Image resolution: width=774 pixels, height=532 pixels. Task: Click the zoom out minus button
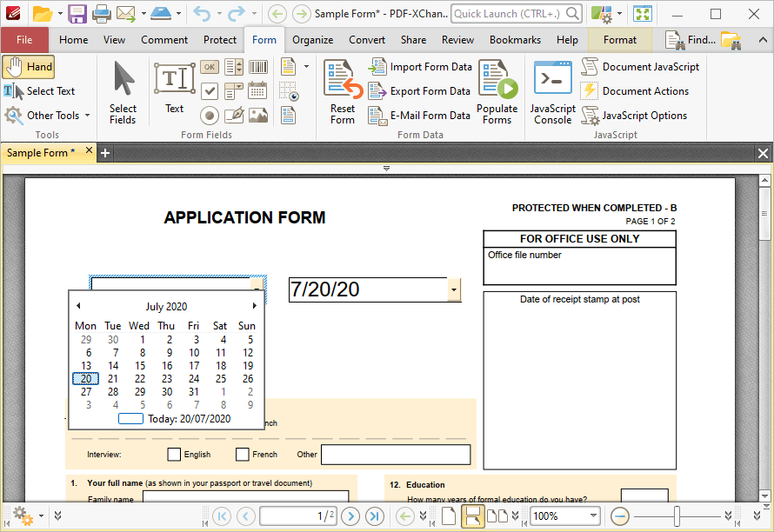[620, 516]
